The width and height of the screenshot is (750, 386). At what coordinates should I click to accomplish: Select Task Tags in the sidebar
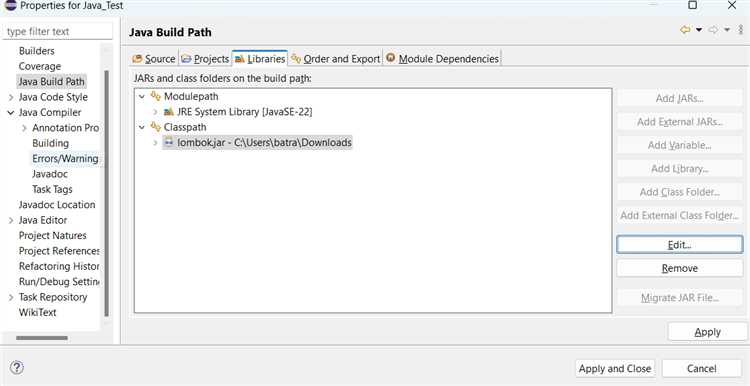[x=52, y=189]
